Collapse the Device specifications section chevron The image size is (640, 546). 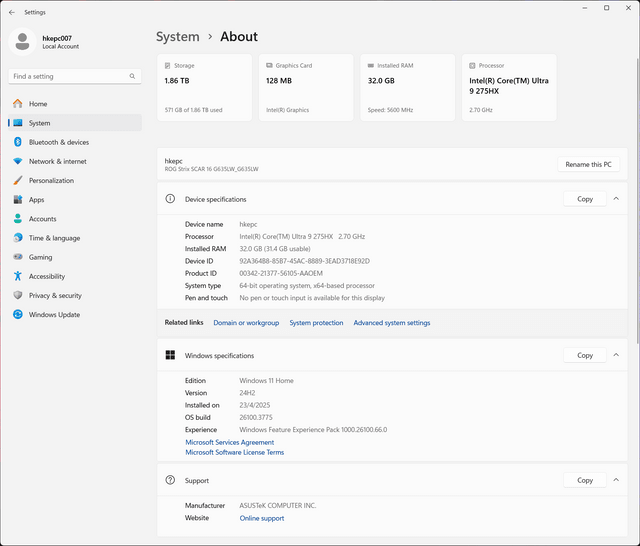click(x=616, y=199)
